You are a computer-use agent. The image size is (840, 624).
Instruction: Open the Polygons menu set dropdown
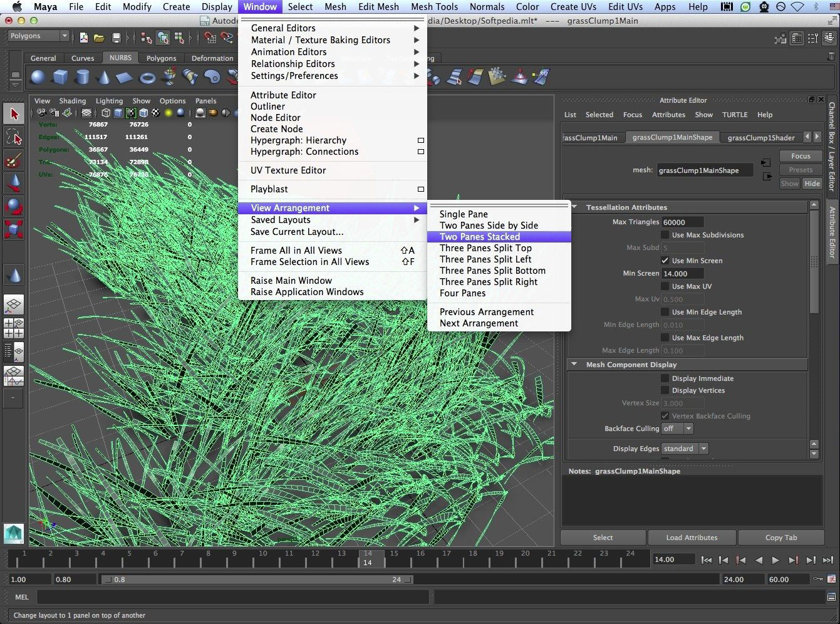pos(38,36)
